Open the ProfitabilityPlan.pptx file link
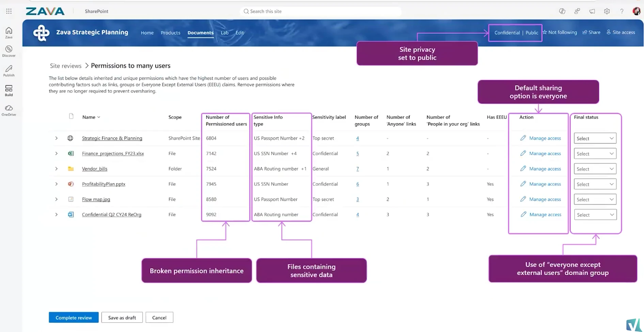Screen dimensions: 644x332 point(104,184)
